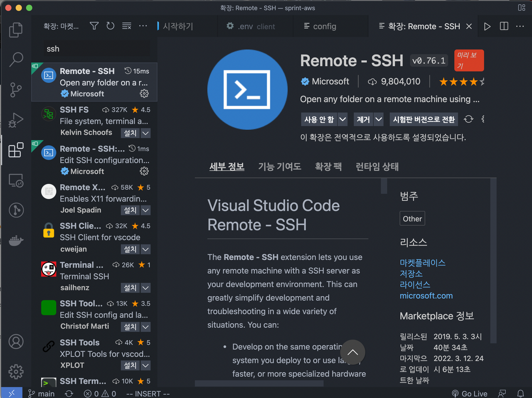The image size is (532, 398).
Task: Expand the uninstall (제거) dropdown arrow
Action: [379, 120]
